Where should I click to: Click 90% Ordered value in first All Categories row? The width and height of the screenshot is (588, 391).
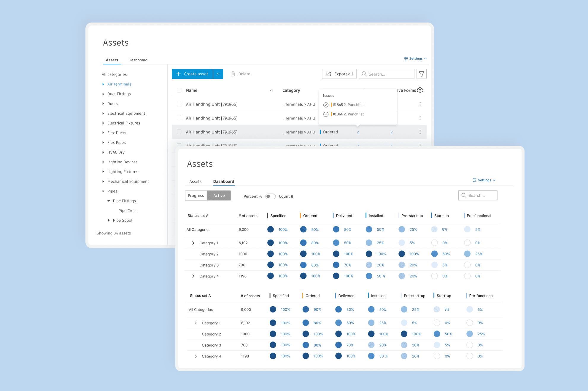tap(315, 229)
